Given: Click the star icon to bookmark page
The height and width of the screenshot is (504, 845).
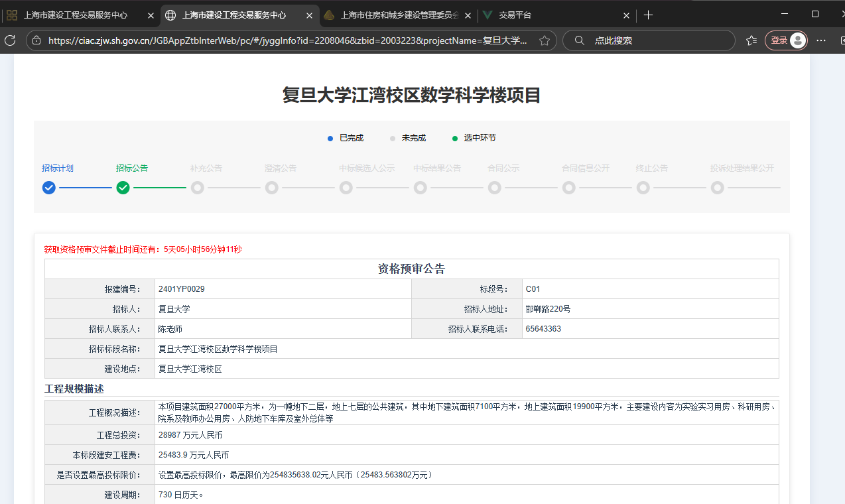Looking at the screenshot, I should point(545,40).
